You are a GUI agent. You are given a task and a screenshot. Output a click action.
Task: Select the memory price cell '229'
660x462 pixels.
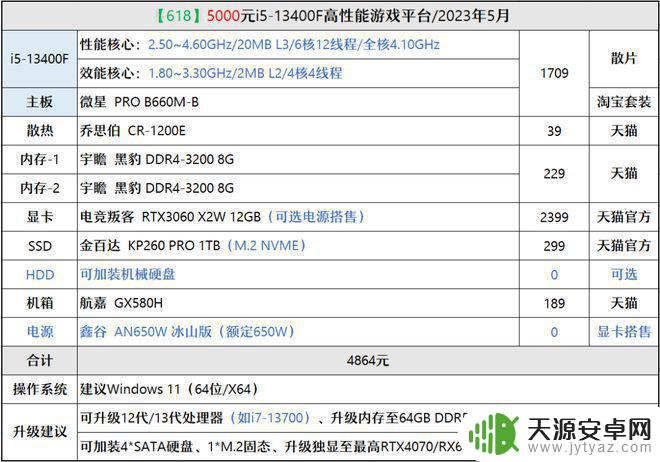[x=554, y=174]
